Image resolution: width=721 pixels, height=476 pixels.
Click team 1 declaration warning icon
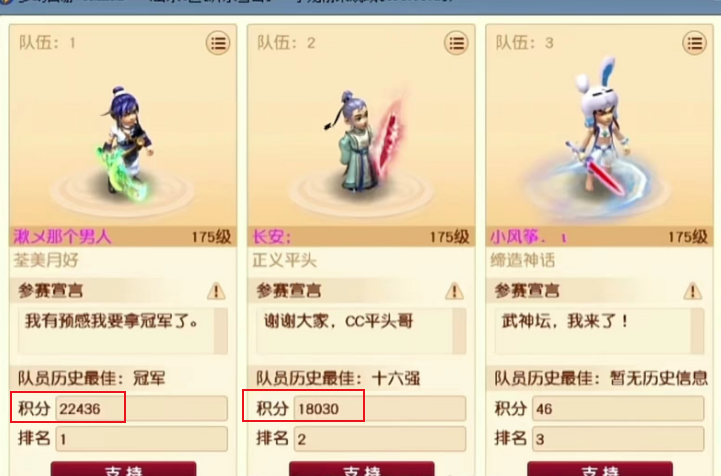click(216, 291)
